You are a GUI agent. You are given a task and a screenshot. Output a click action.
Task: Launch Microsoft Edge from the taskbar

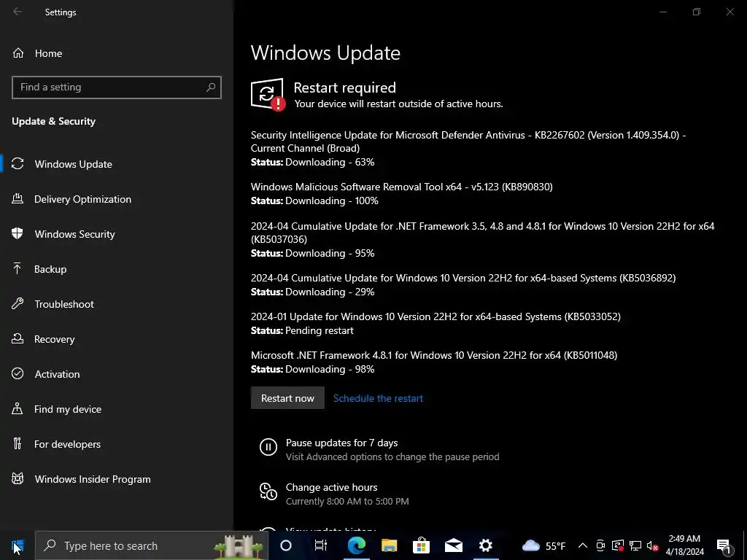tap(356, 545)
